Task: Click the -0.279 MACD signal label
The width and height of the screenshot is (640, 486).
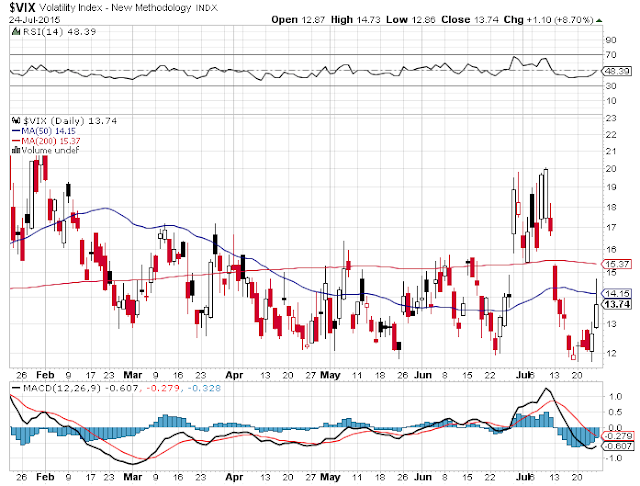Action: pyautogui.click(x=618, y=436)
